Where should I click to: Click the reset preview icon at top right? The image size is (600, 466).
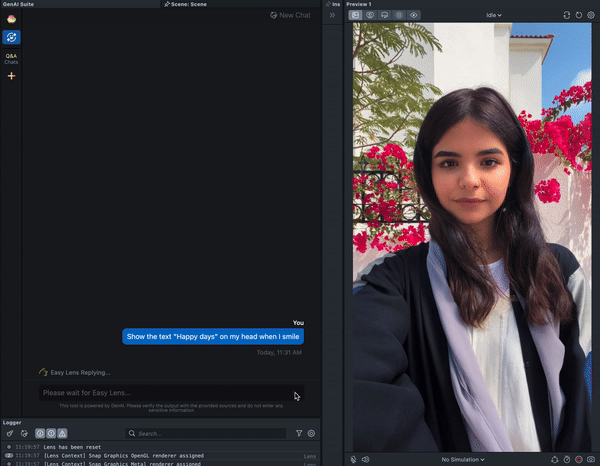[x=579, y=15]
